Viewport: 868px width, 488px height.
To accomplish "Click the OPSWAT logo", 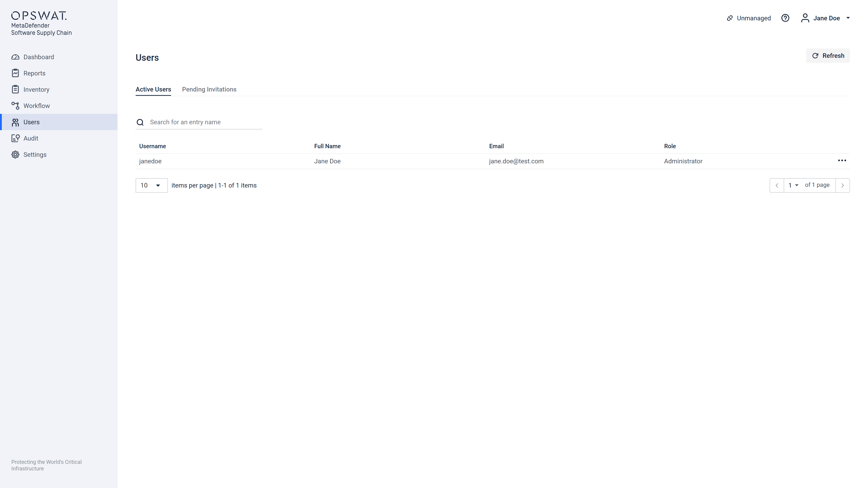I will click(x=39, y=16).
